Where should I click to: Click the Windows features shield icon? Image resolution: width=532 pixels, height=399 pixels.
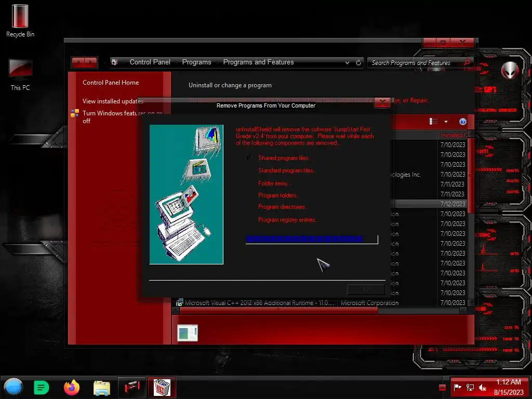[x=75, y=113]
